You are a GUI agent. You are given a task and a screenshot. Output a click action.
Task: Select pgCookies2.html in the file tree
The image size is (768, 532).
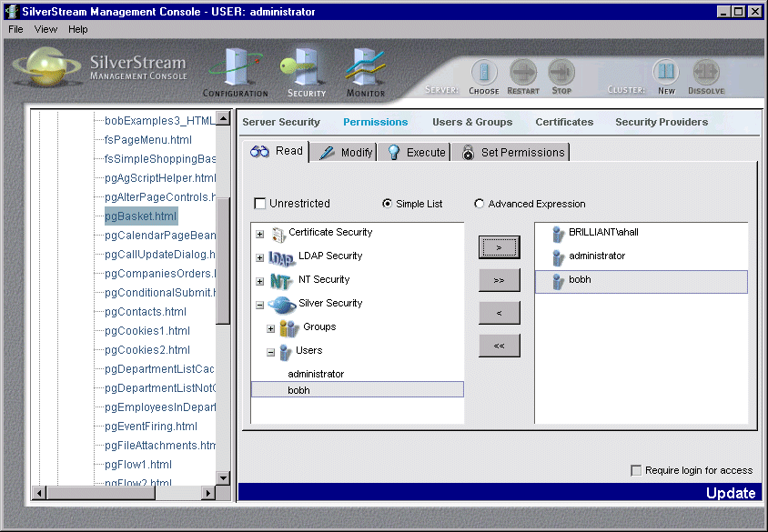pos(147,350)
